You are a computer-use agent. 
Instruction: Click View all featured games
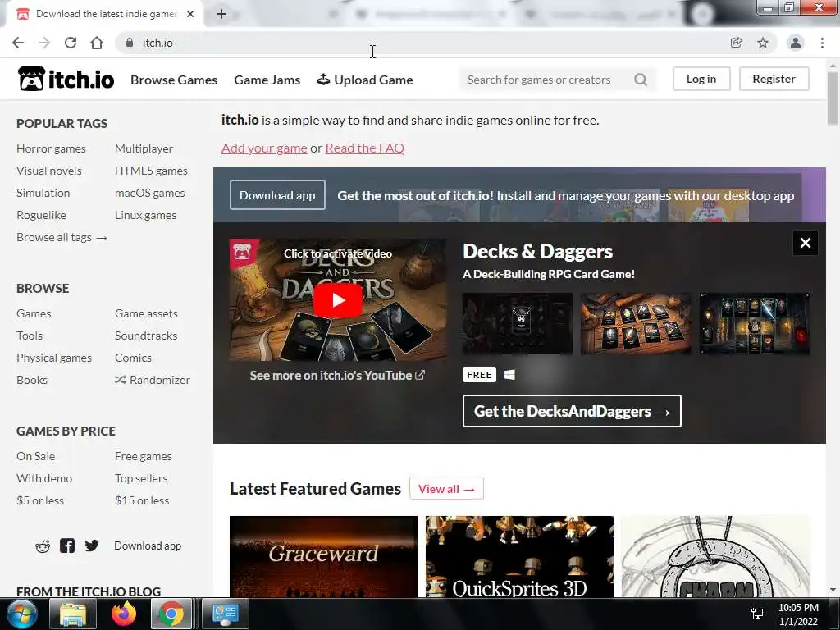(447, 489)
